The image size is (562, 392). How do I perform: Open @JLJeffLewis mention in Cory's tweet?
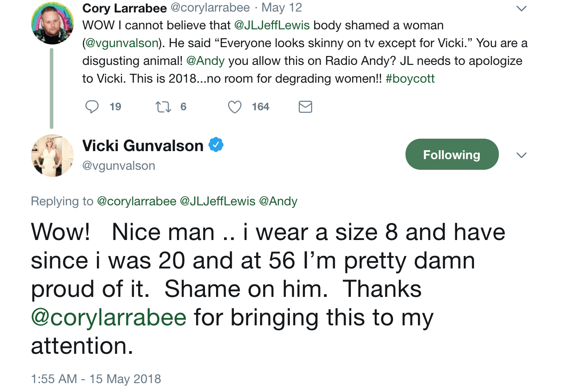tap(272, 25)
